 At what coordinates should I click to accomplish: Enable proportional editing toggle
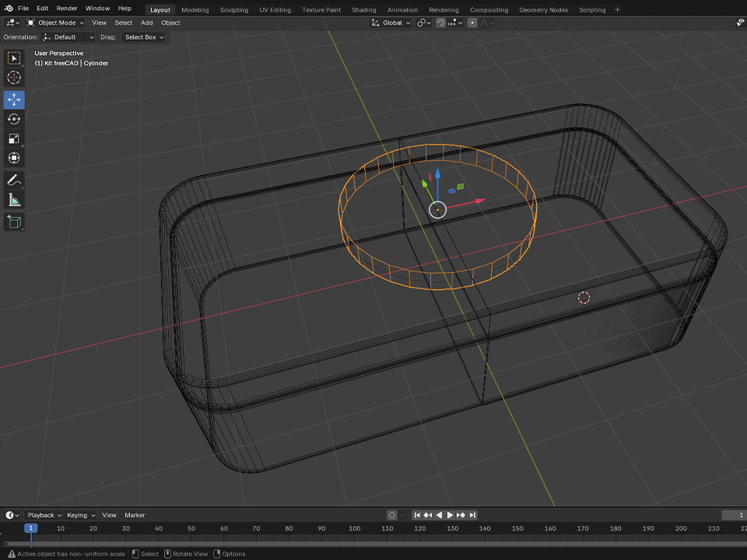pos(472,23)
